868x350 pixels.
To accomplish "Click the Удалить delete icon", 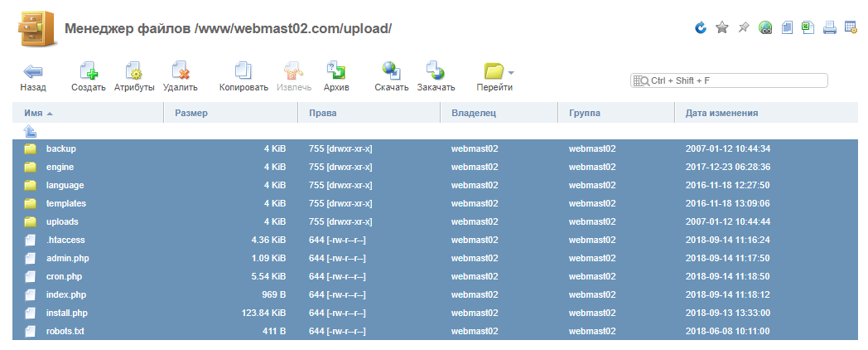I will pyautogui.click(x=180, y=71).
